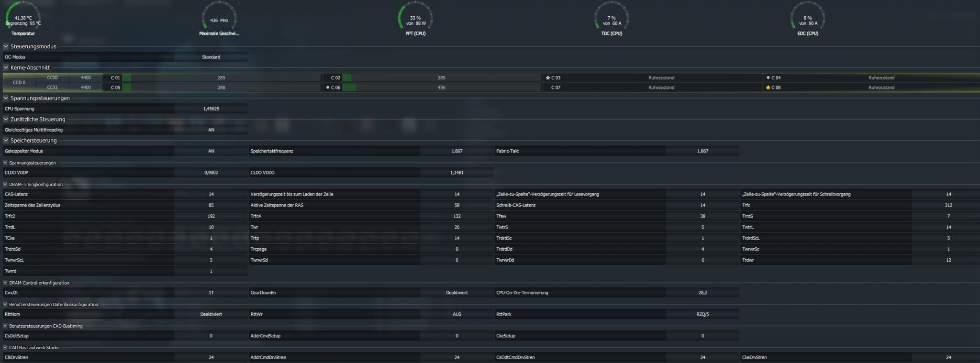Toggle Gleichzeitiges Multithreading AN value
The image size is (980, 363).
[211, 130]
